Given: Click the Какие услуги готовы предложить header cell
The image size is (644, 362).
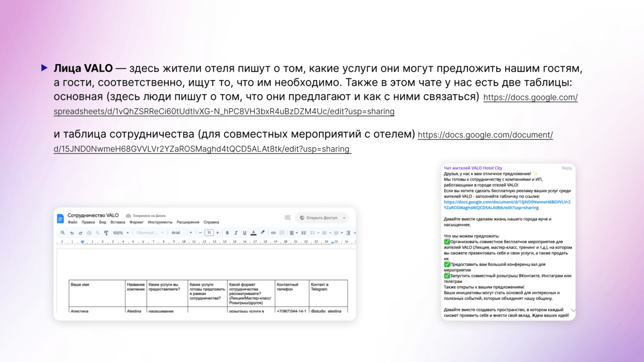Looking at the screenshot, I should click(x=208, y=293).
